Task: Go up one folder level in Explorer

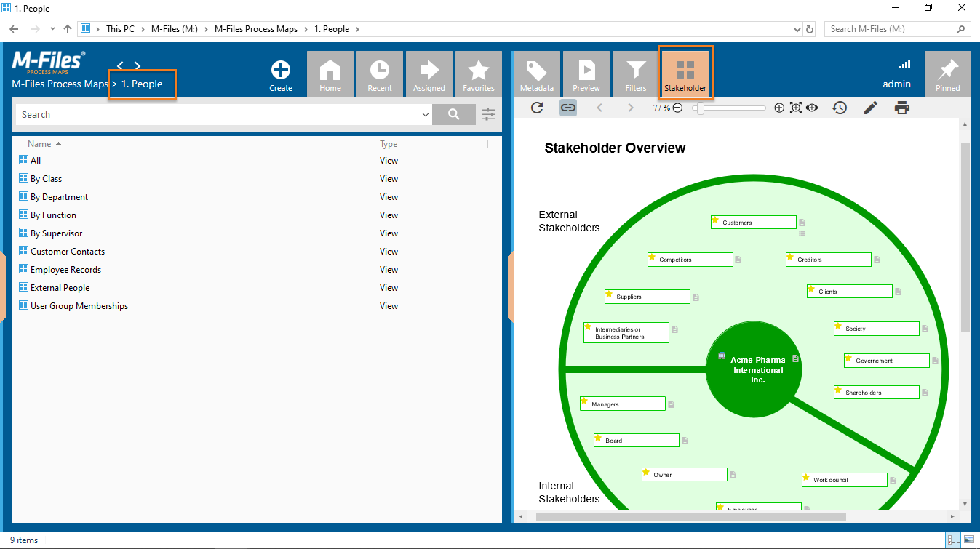Action: [x=68, y=29]
